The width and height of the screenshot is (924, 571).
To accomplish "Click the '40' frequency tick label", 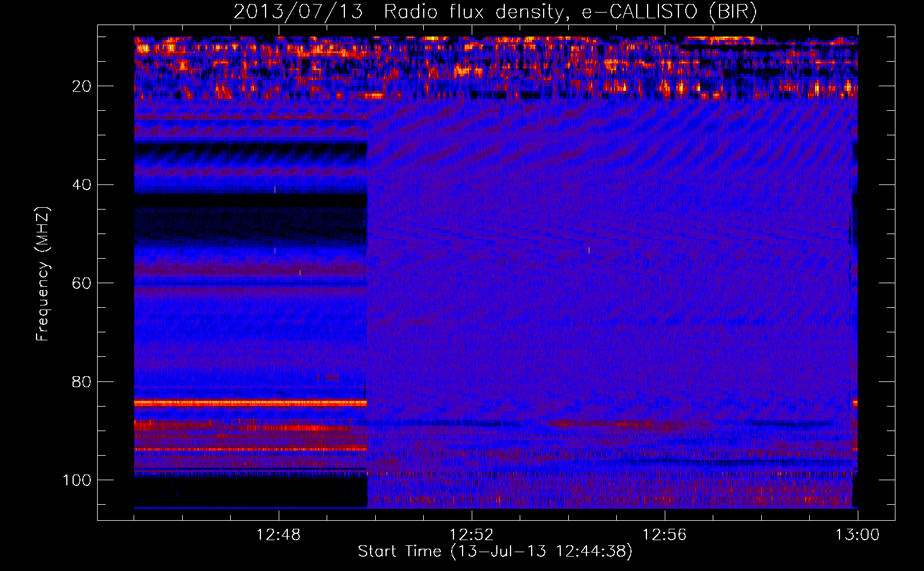I will pos(82,185).
